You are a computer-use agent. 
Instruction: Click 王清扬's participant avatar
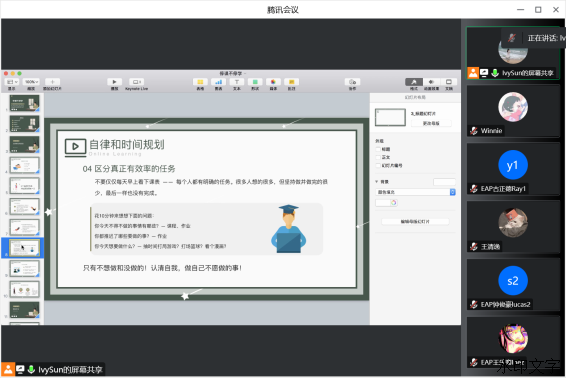513,223
